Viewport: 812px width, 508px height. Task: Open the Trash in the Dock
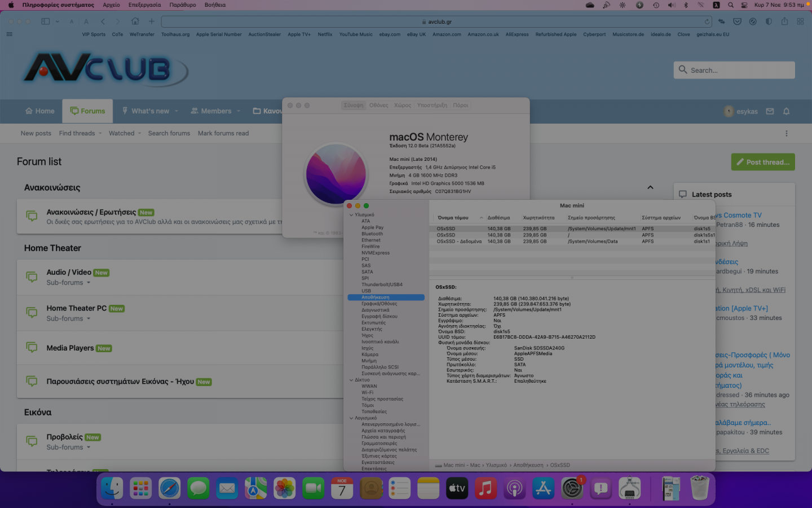click(x=700, y=488)
